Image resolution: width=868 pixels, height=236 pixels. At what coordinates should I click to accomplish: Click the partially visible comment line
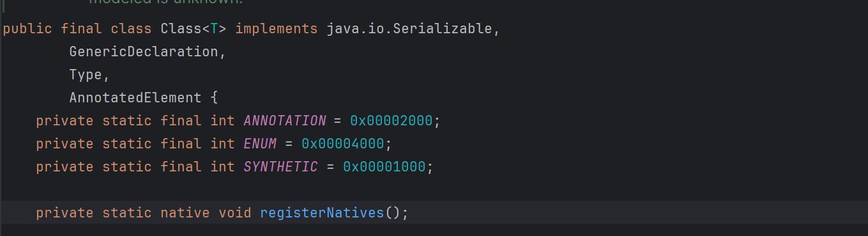click(x=165, y=2)
